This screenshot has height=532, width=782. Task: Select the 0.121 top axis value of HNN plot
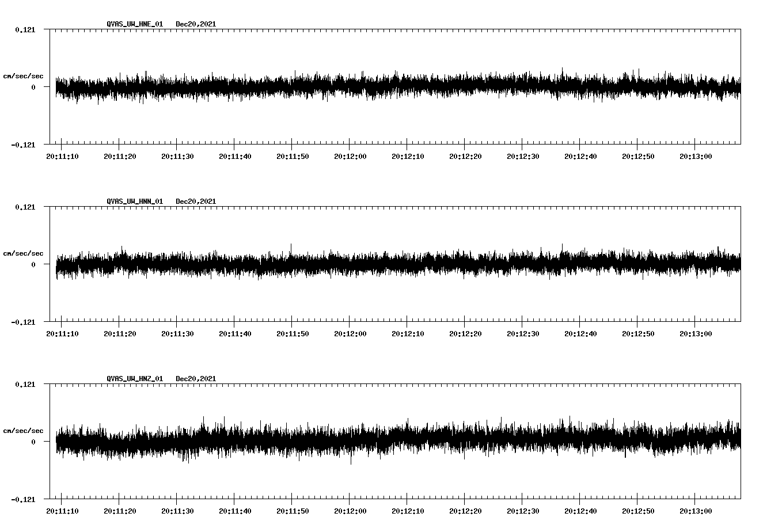pos(25,207)
